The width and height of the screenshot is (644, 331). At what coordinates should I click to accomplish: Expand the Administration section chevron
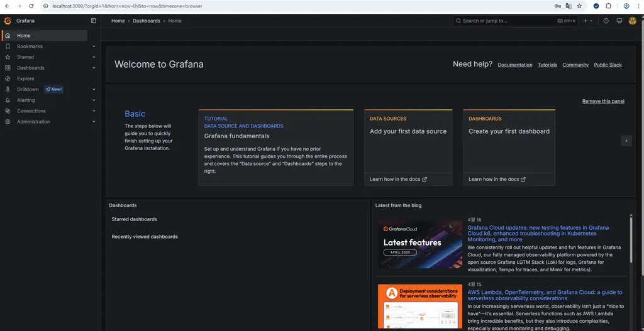pyautogui.click(x=94, y=121)
